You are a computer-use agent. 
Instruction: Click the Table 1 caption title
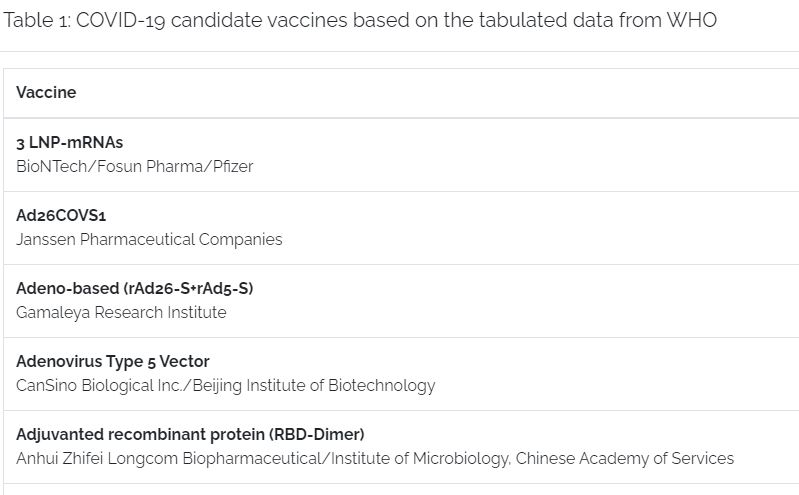click(360, 20)
